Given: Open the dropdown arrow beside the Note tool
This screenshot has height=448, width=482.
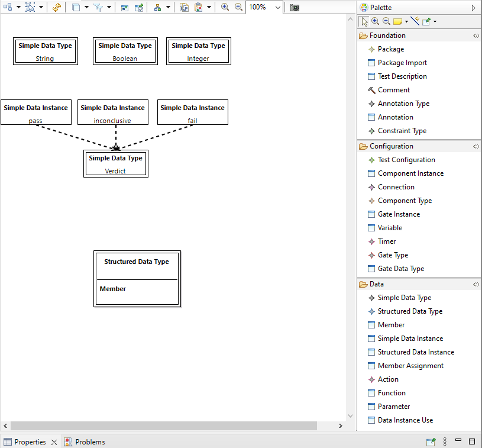Looking at the screenshot, I should click(x=406, y=21).
